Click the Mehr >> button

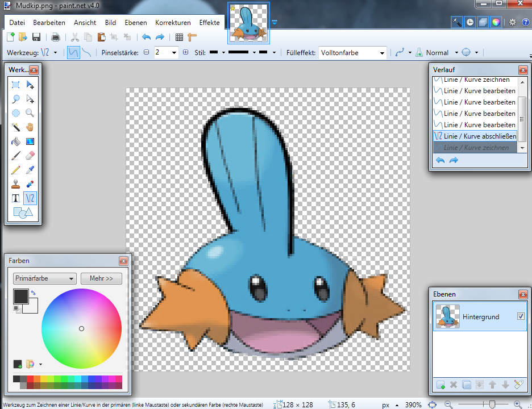pyautogui.click(x=101, y=278)
